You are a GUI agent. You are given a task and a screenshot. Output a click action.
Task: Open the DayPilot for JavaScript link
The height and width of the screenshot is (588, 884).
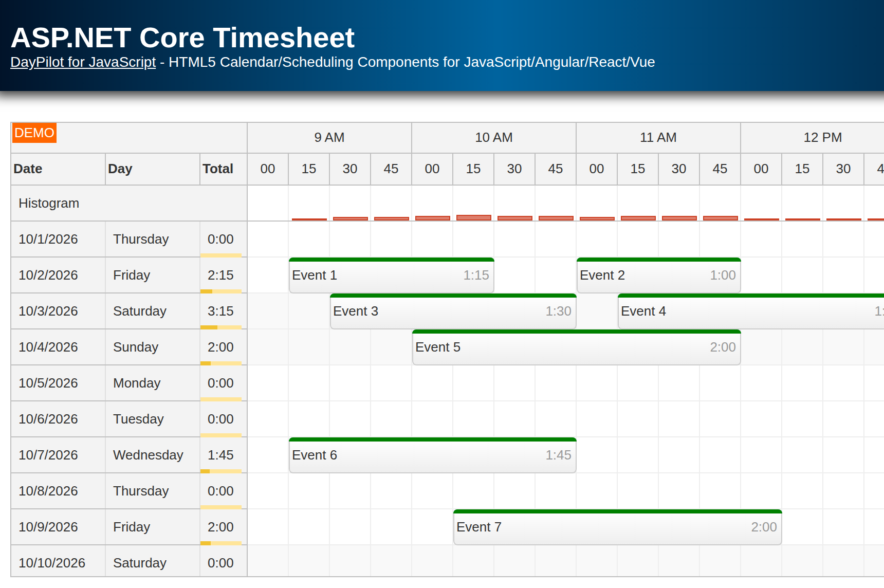[83, 62]
